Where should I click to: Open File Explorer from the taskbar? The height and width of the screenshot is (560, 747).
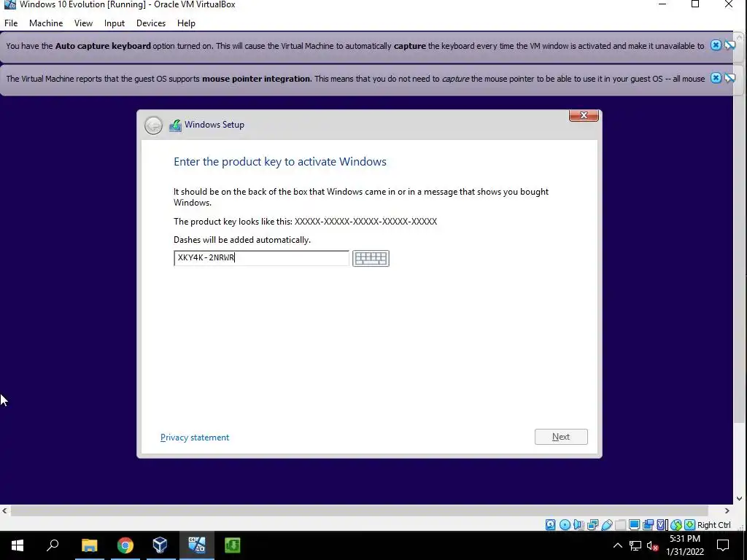pos(89,545)
